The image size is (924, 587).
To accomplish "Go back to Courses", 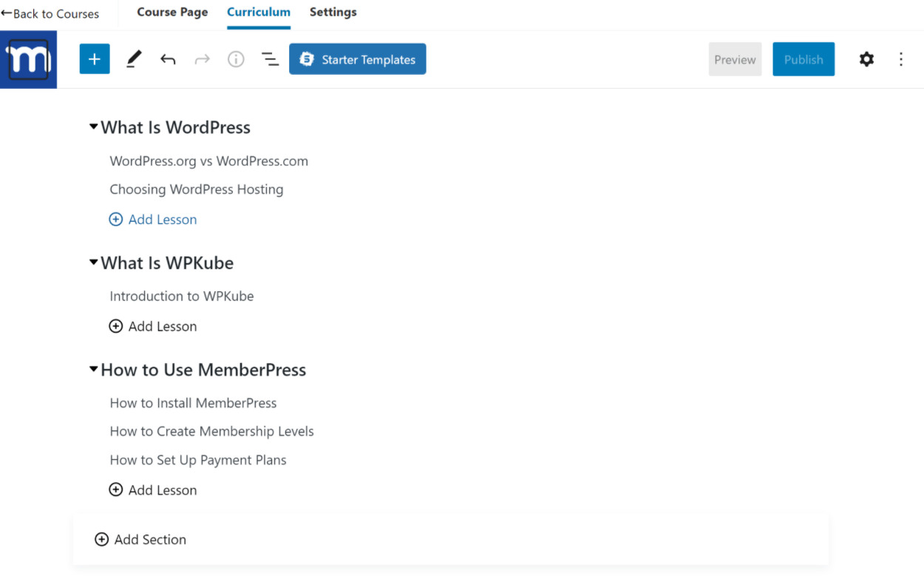I will click(x=50, y=13).
